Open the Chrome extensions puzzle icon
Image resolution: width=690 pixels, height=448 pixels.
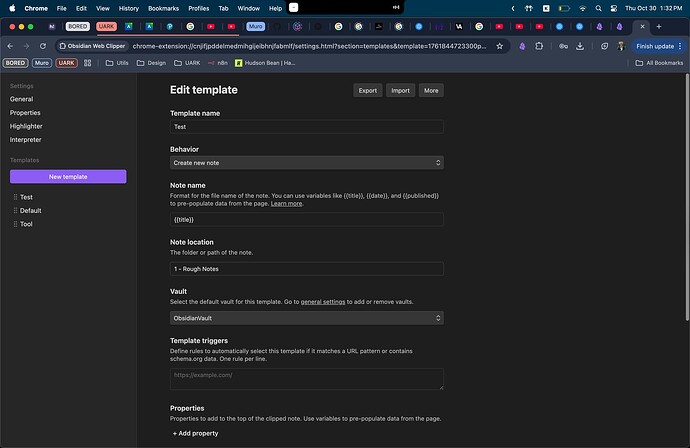[539, 46]
